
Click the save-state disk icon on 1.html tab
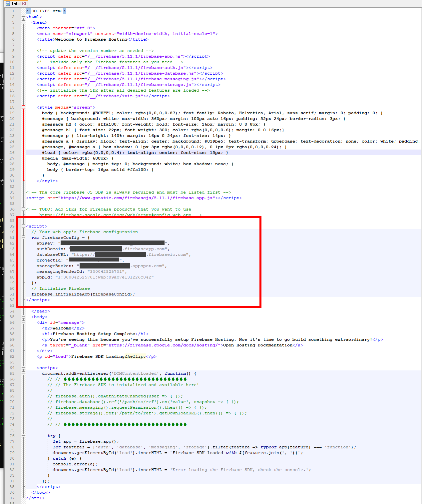(x=8, y=3)
